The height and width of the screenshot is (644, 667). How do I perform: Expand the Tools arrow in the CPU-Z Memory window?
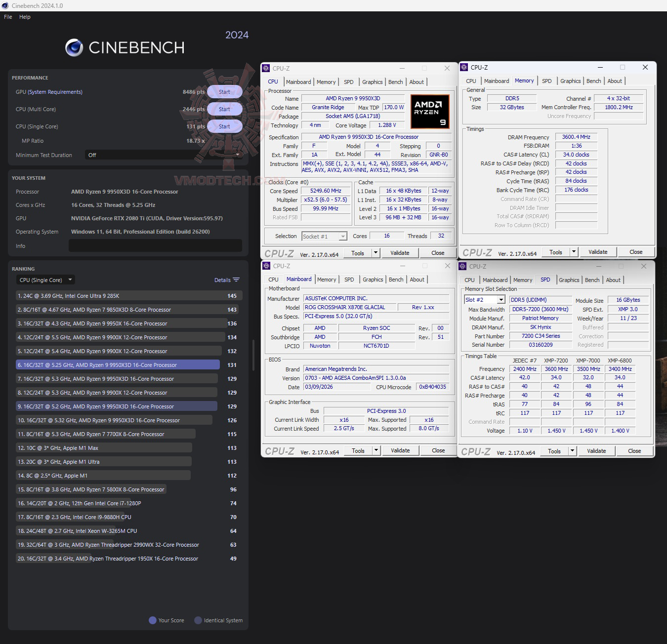pyautogui.click(x=574, y=252)
